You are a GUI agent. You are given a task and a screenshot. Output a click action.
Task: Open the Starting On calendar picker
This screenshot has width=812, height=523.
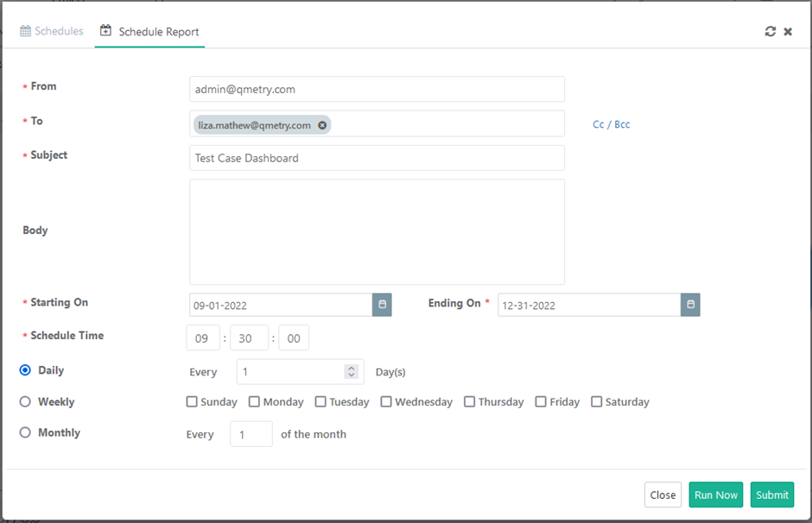tap(382, 305)
